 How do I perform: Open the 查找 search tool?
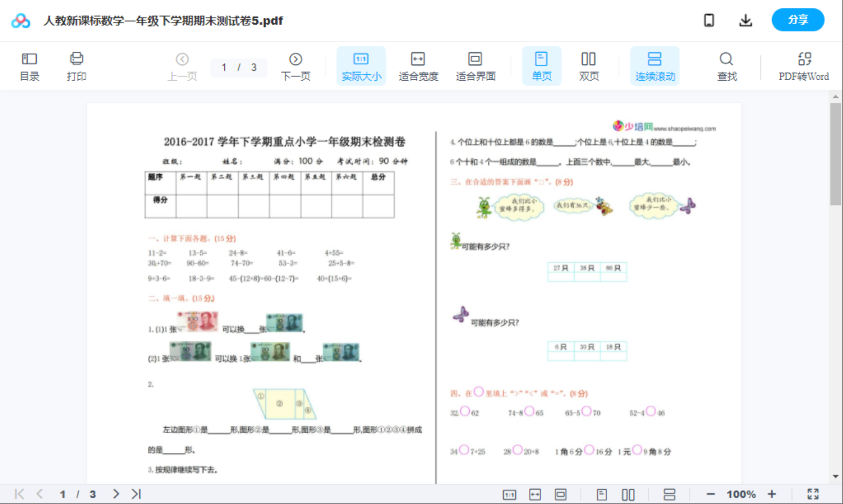726,65
